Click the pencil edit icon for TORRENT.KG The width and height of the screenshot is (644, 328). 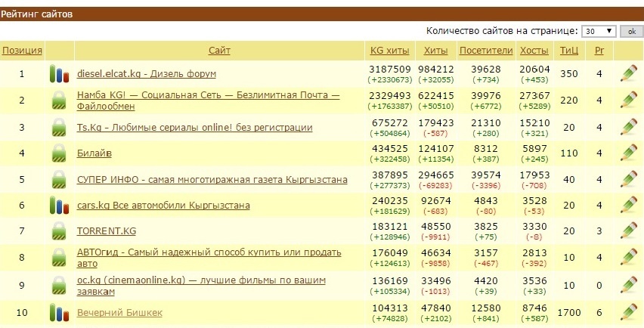[629, 231]
